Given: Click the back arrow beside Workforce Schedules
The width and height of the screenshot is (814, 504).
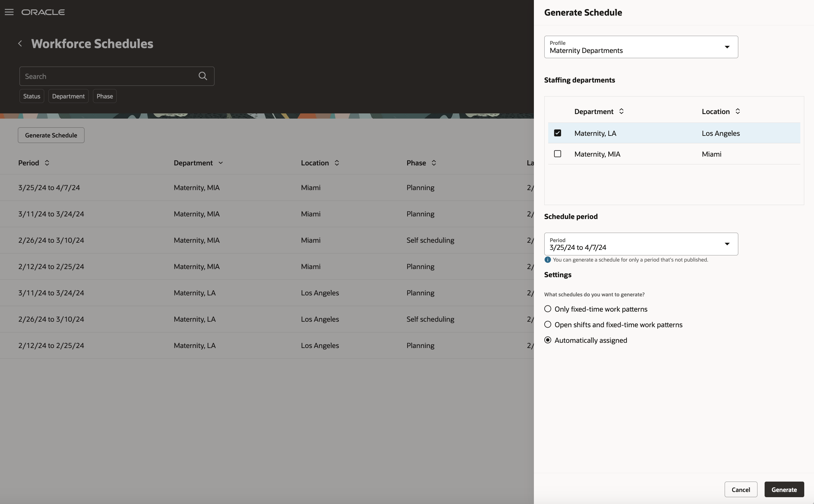Looking at the screenshot, I should tap(20, 44).
